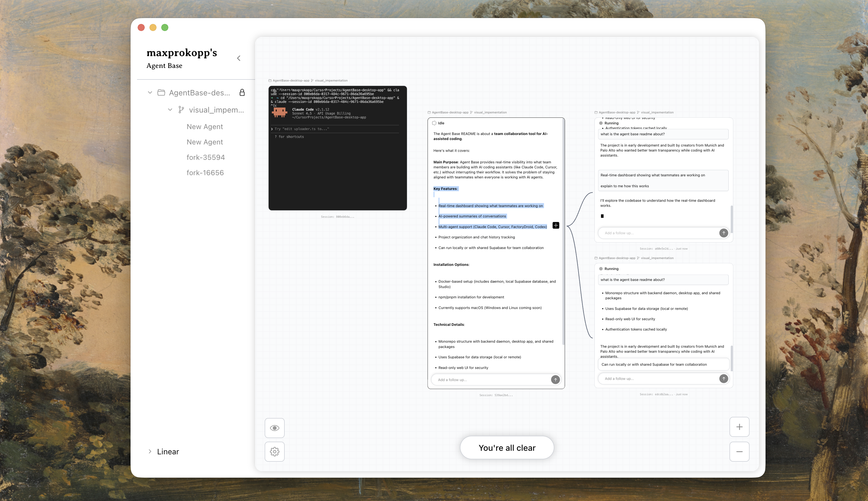This screenshot has width=868, height=501.
Task: Click the "Key Features:" highlighted heading
Action: 446,188
